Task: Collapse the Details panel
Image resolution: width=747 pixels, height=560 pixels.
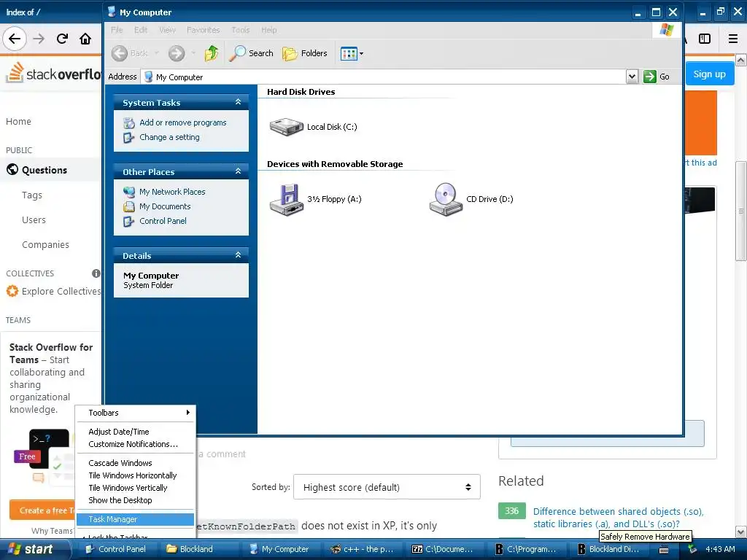Action: [239, 254]
